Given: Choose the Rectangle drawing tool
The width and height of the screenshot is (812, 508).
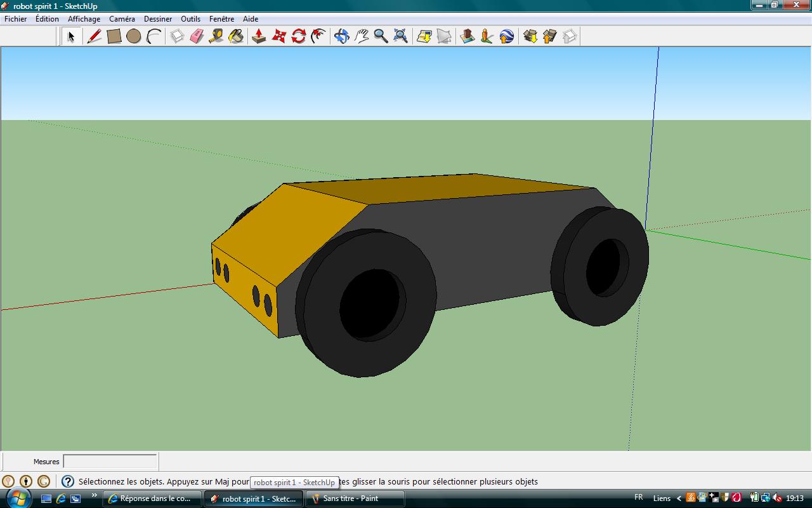Looking at the screenshot, I should coord(114,36).
